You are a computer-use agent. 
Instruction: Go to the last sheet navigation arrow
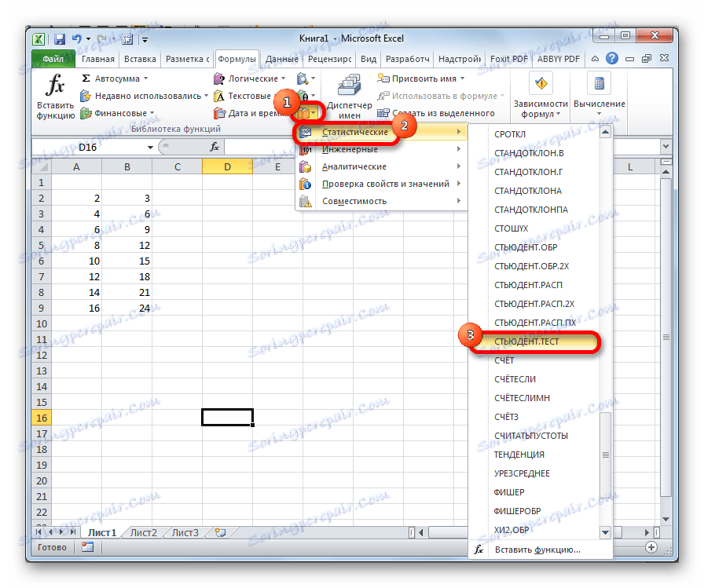73,532
